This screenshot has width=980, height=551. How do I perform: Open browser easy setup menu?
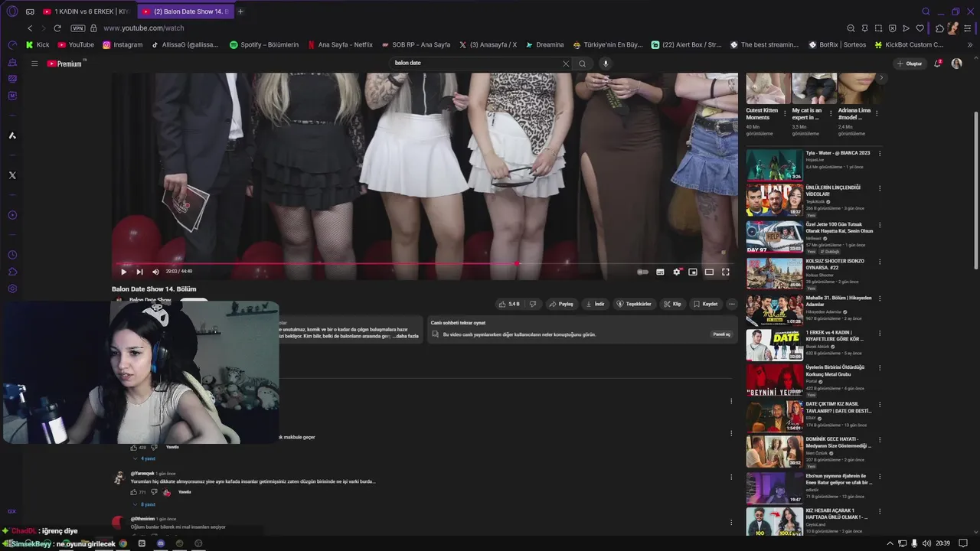pyautogui.click(x=969, y=28)
